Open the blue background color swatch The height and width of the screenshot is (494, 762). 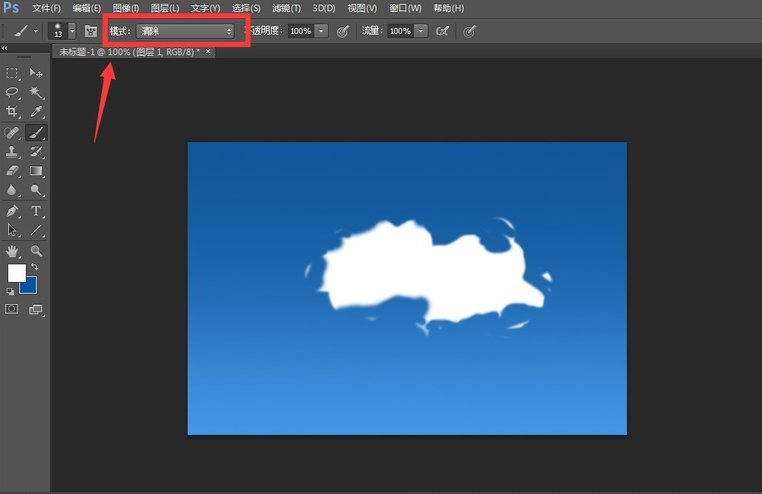(29, 286)
